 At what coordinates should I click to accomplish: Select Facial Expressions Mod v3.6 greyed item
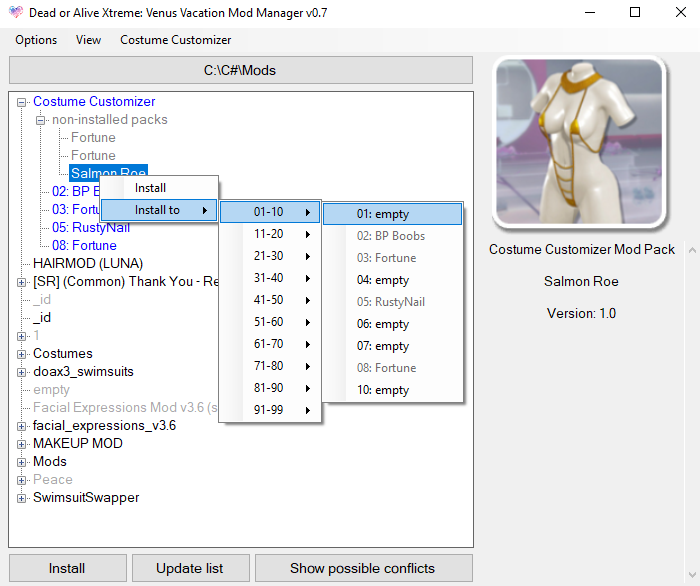[x=125, y=407]
